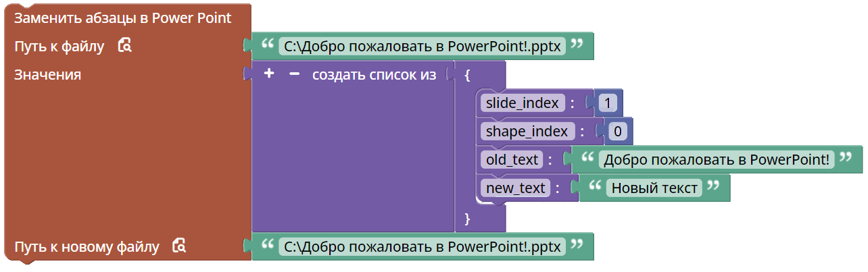Select the opening curly brace of the dictionary block
This screenshot has width=868, height=272.
click(x=467, y=74)
